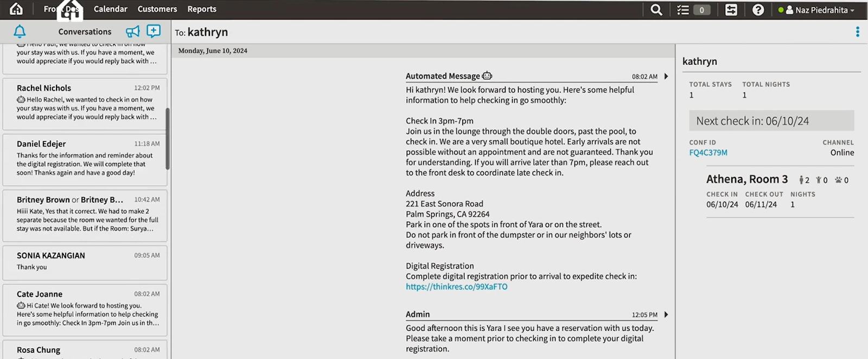Open the thinkres.co registration link

(457, 287)
